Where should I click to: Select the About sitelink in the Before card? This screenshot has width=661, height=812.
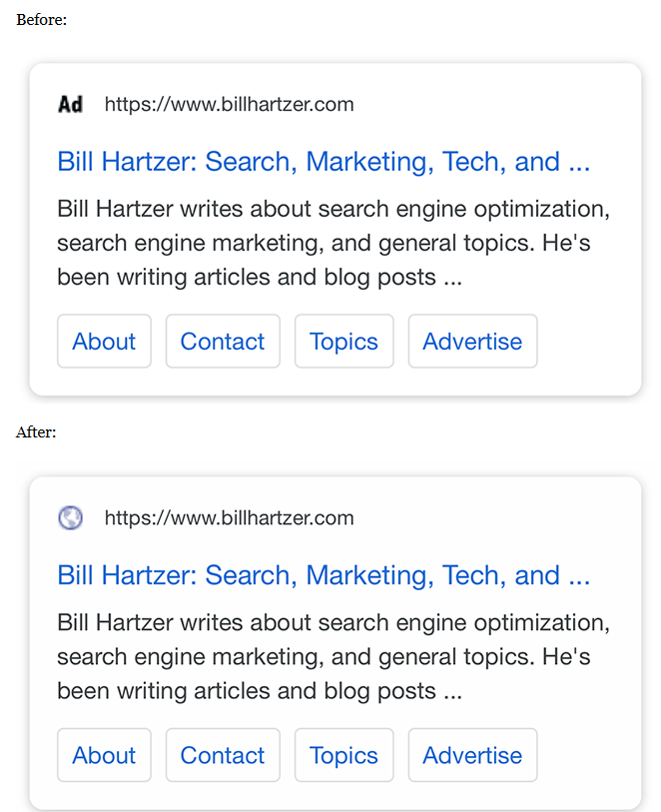click(x=104, y=342)
